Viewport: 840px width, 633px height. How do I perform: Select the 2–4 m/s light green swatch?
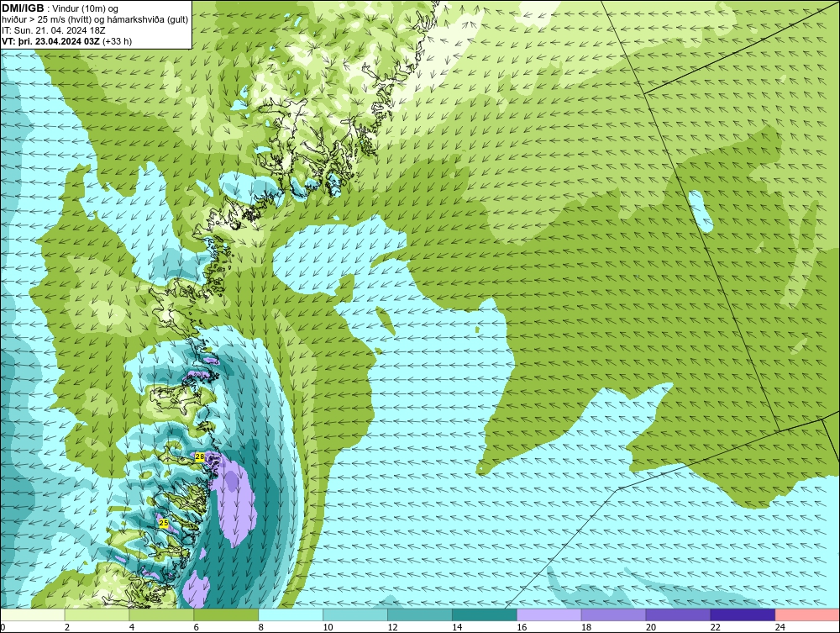[x=97, y=615]
